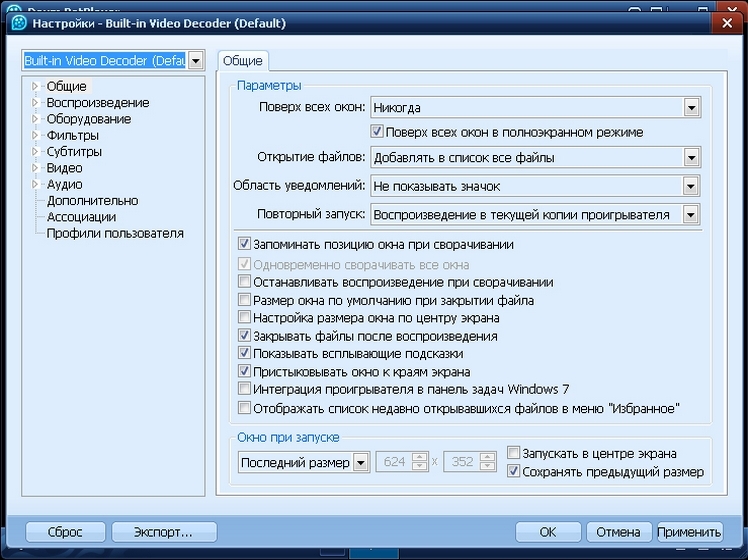The width and height of the screenshot is (748, 560).
Task: Open the Built-in Video Decoder profile dropdown
Action: pyautogui.click(x=195, y=61)
